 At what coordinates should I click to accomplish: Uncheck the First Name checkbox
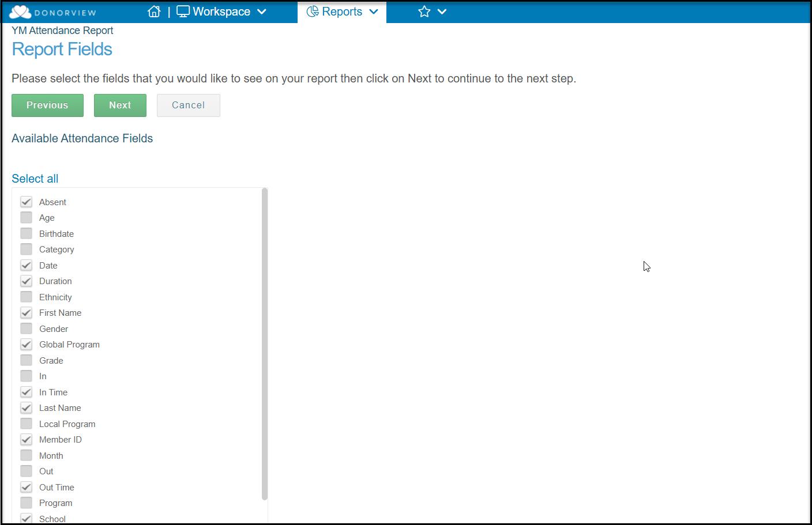[x=26, y=312]
